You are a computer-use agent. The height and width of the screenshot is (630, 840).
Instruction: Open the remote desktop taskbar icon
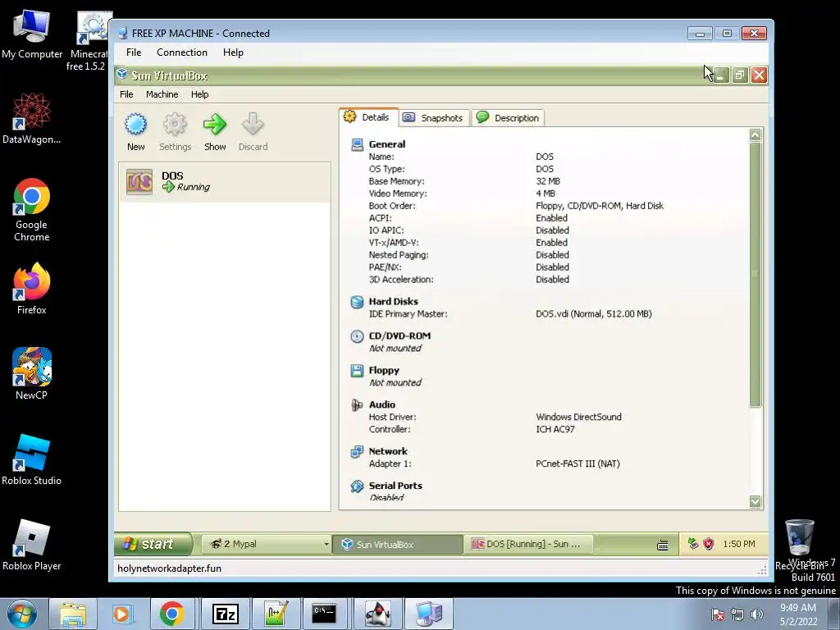point(429,614)
